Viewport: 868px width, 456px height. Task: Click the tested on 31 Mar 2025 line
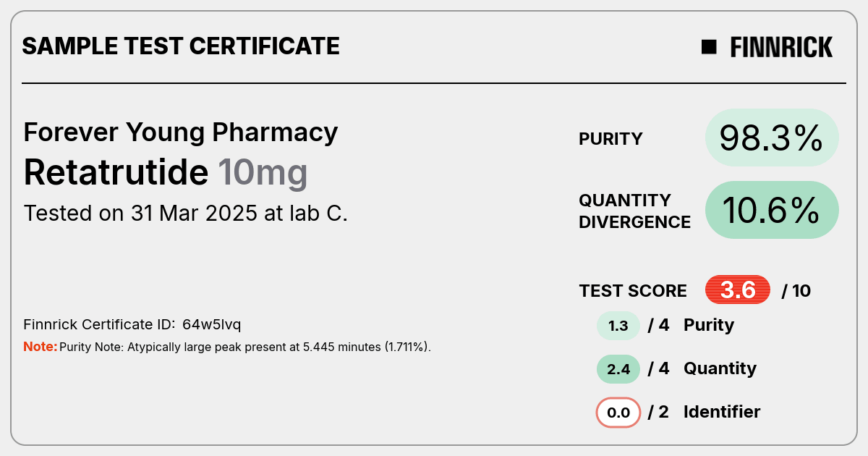click(186, 214)
